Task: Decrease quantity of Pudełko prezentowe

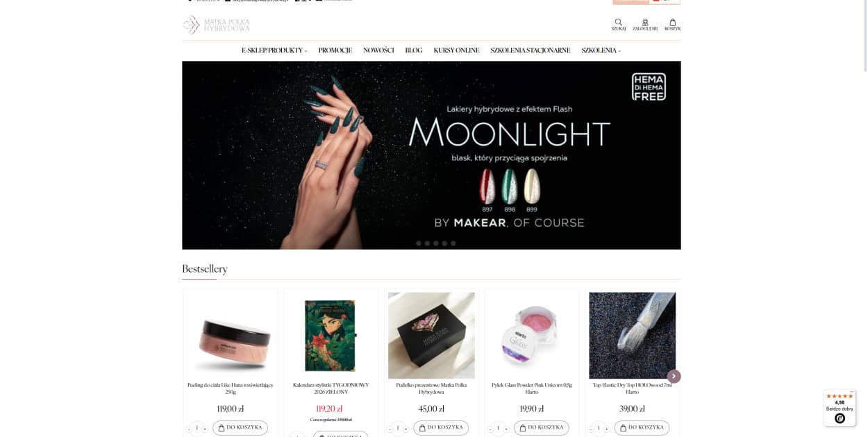Action: pyautogui.click(x=390, y=429)
